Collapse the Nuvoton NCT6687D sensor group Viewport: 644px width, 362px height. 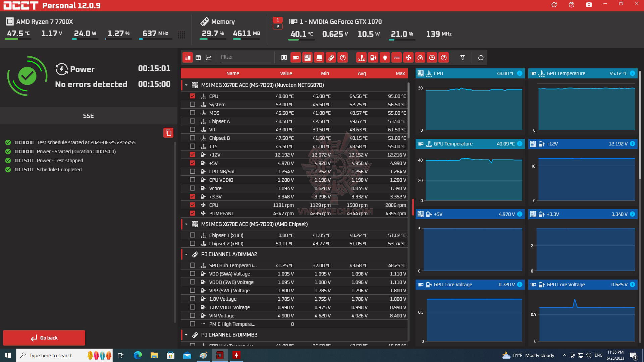(186, 85)
